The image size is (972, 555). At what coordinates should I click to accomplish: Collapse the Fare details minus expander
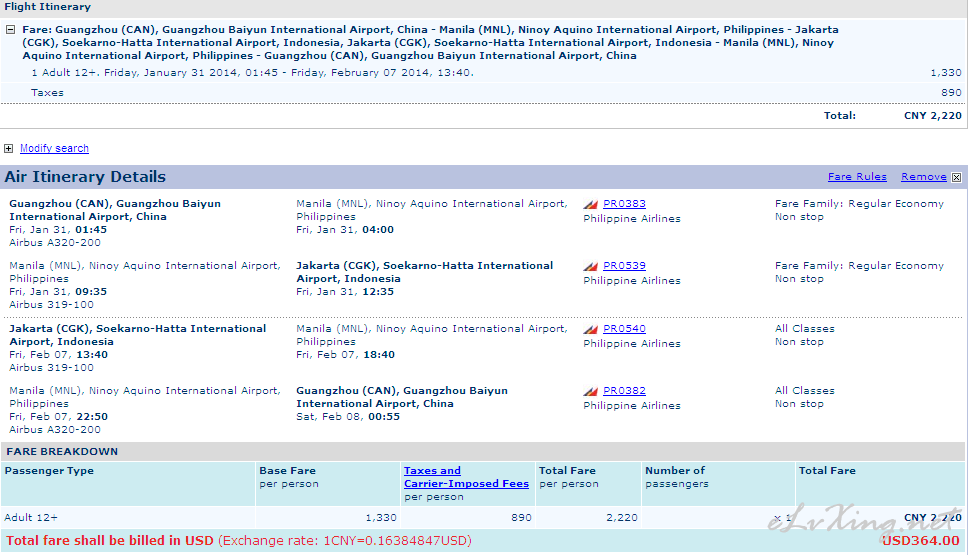[11, 29]
